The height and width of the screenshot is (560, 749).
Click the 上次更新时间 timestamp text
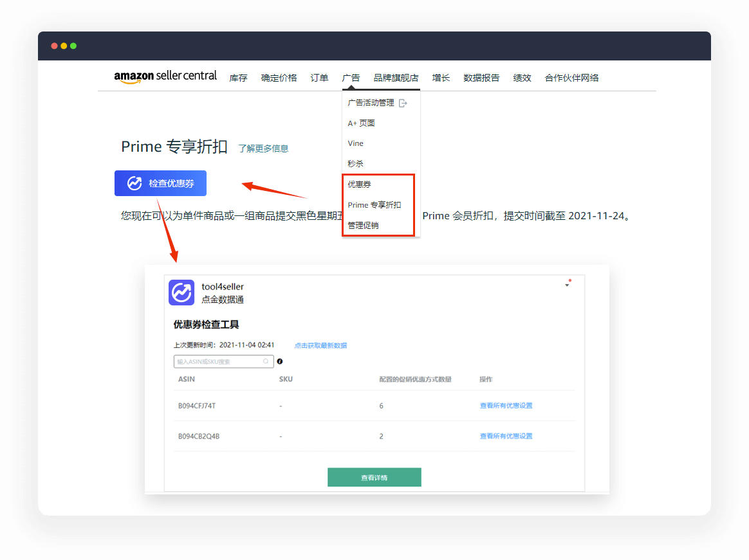(x=223, y=345)
